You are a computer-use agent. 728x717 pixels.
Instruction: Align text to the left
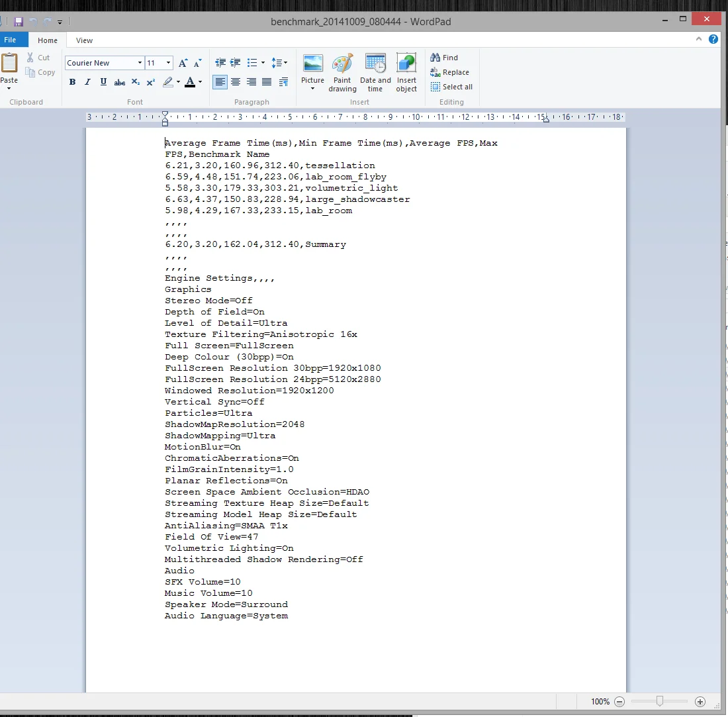point(220,82)
